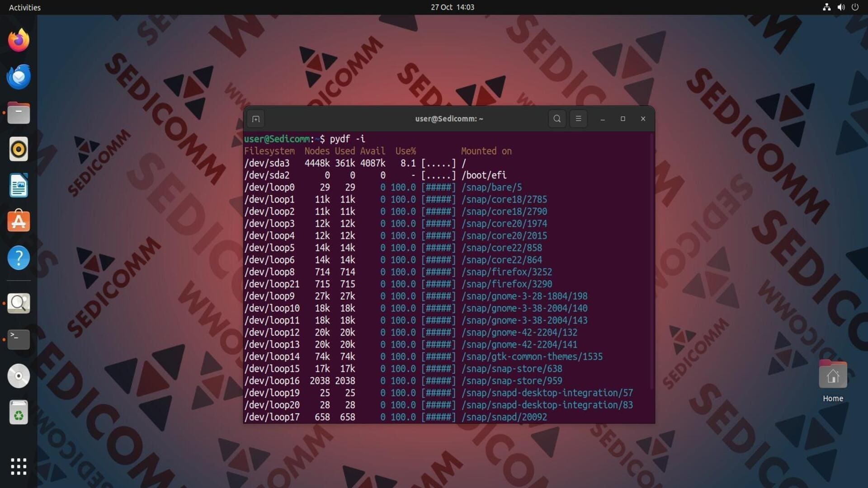Click the '/snap/core18/2785' mount path
This screenshot has width=868, height=488.
(504, 199)
